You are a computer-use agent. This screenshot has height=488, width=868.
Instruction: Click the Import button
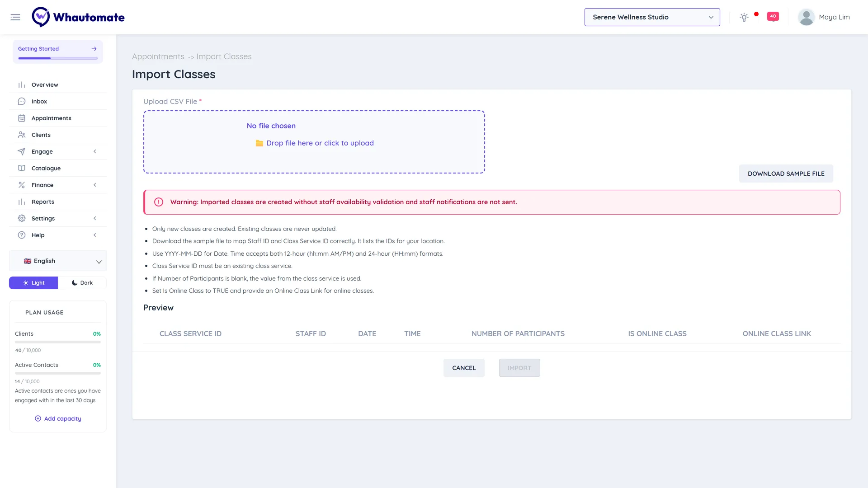[x=519, y=368]
